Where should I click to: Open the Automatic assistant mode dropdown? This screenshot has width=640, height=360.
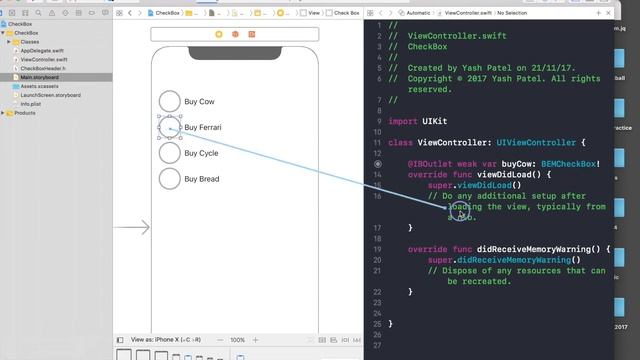[x=414, y=13]
